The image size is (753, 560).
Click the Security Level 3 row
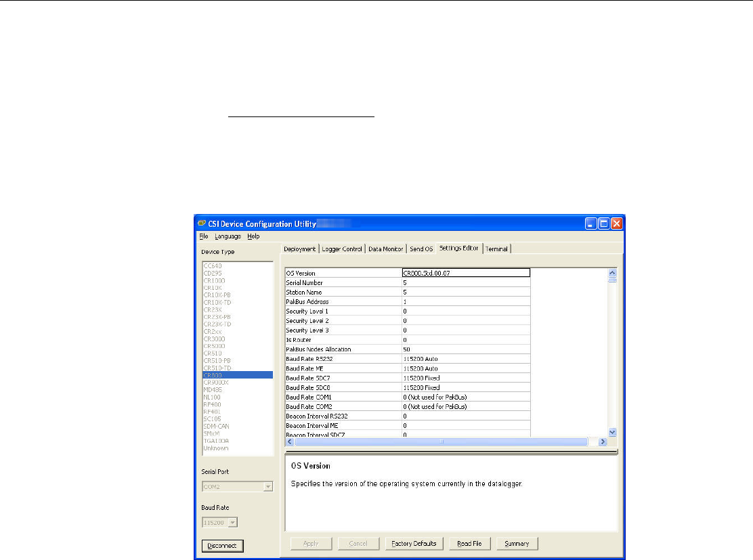click(x=408, y=330)
